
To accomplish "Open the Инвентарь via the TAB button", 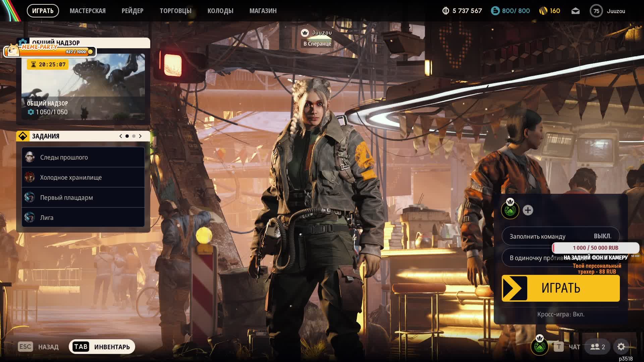I will pyautogui.click(x=102, y=347).
